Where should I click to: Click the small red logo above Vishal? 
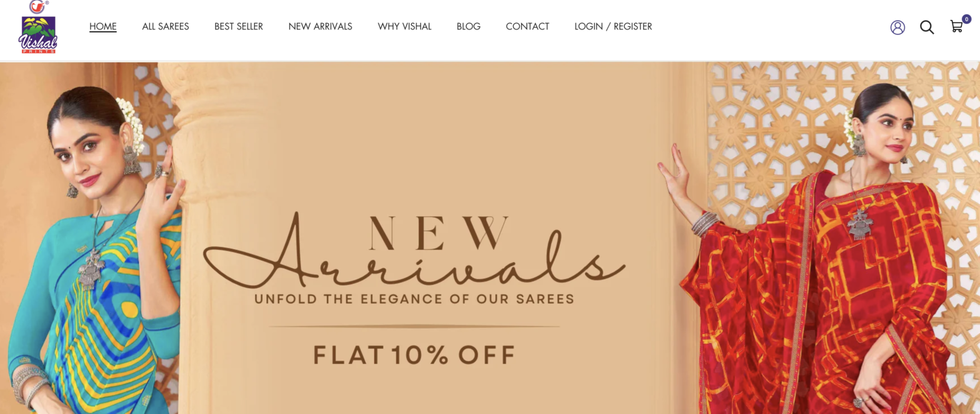point(37,7)
